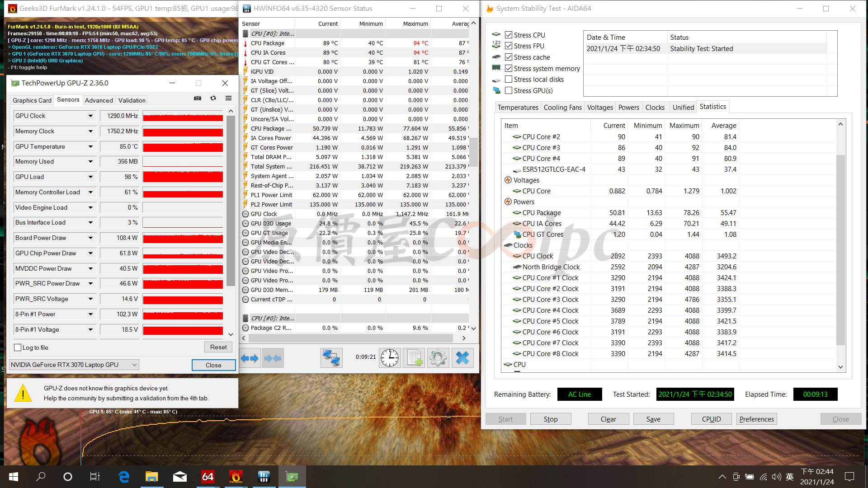The height and width of the screenshot is (488, 868).
Task: Switch to GPU-Z Advanced tab
Action: pos(99,100)
